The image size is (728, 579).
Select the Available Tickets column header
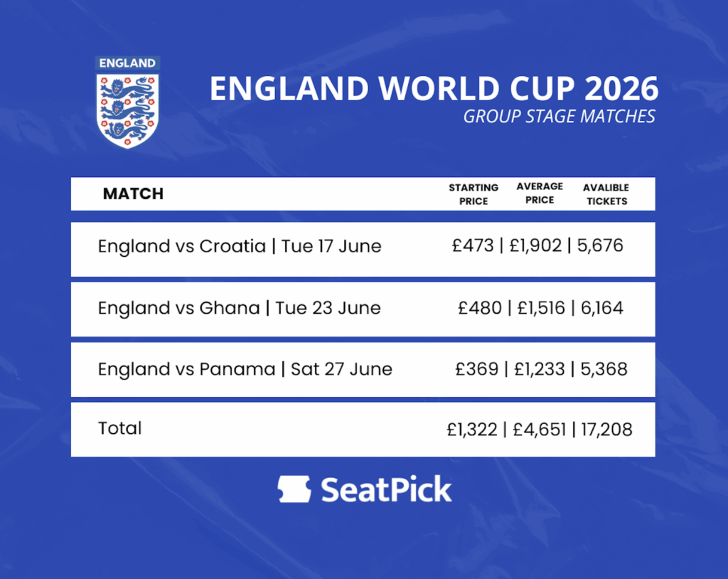pyautogui.click(x=606, y=194)
